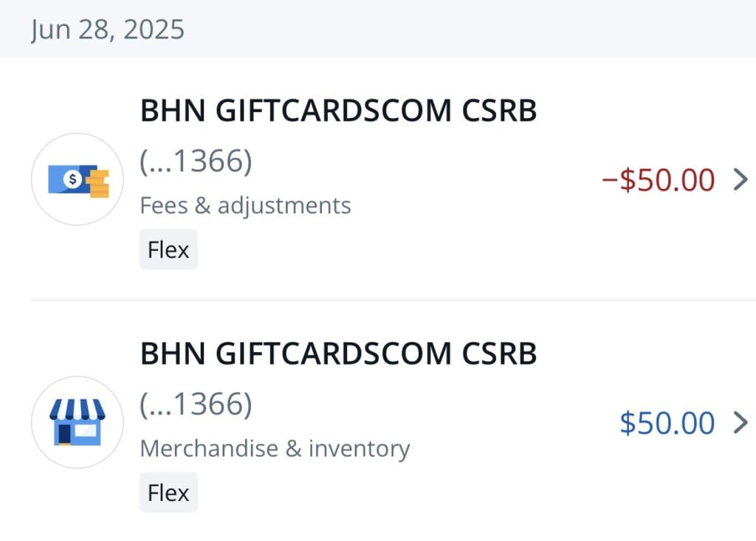Viewport: 756px width, 541px height.
Task: Click account (...1366) in the merchandise transaction
Action: point(196,404)
